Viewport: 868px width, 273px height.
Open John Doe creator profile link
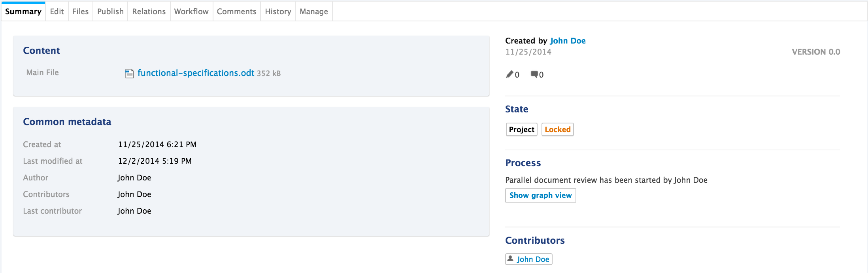[568, 41]
